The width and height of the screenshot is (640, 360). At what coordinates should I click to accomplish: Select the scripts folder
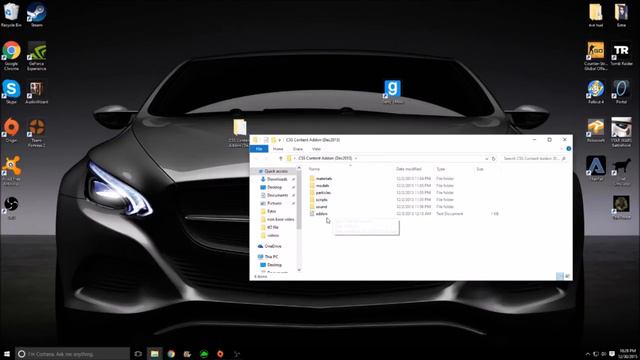321,200
